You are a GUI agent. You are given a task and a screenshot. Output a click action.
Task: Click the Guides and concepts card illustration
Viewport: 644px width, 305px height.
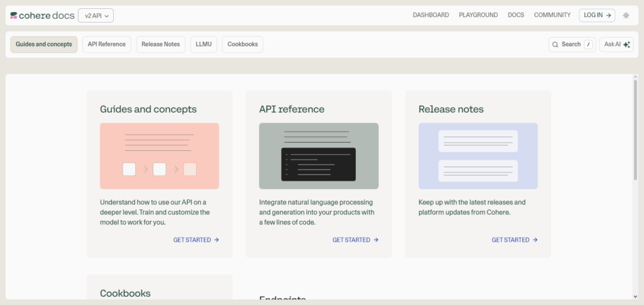point(159,156)
